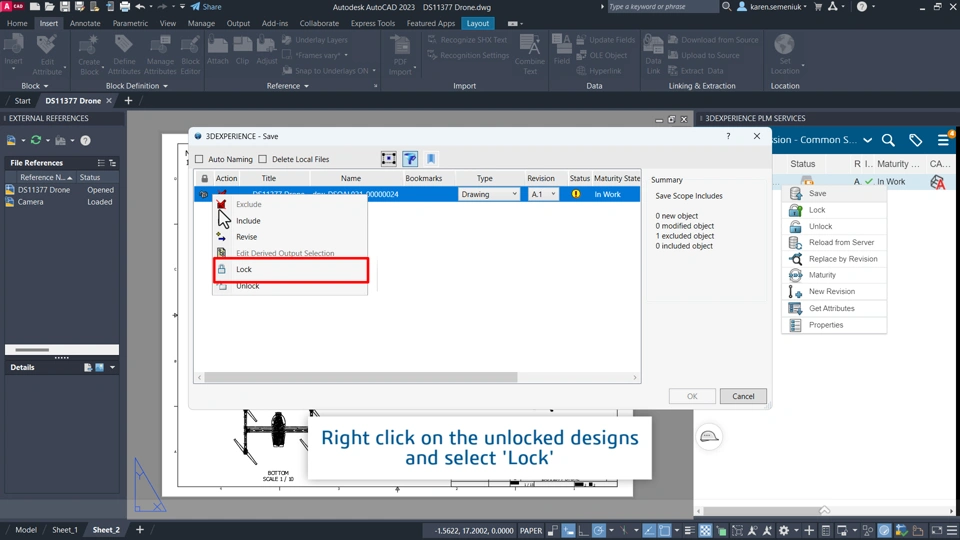Screen dimensions: 960x540
Task: Switch to the Annotate ribbon tab
Action: click(85, 23)
